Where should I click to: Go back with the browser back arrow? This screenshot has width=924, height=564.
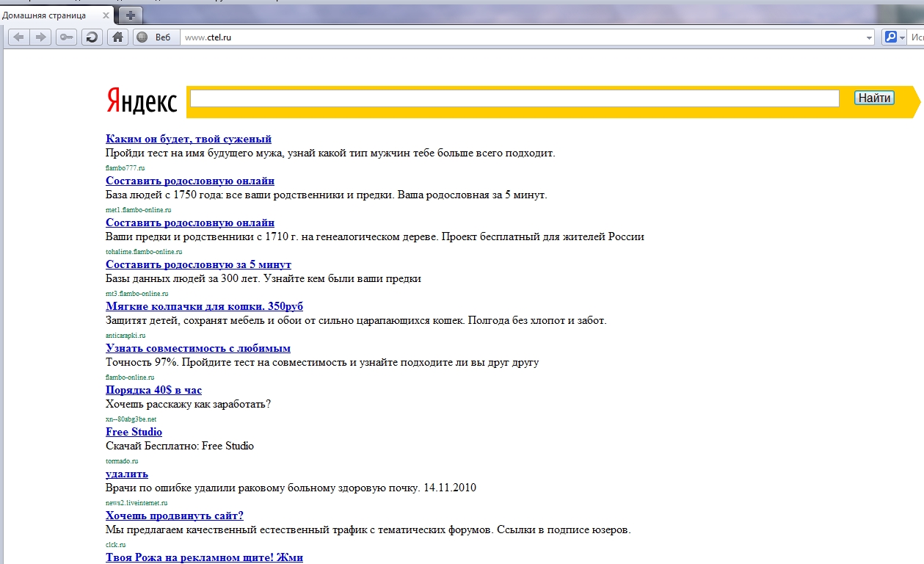[x=19, y=37]
